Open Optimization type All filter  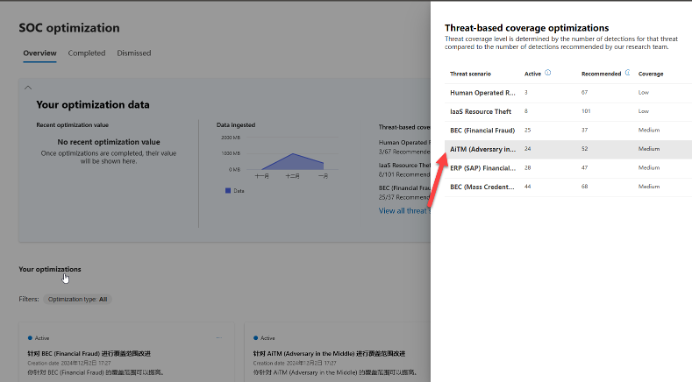(x=78, y=299)
